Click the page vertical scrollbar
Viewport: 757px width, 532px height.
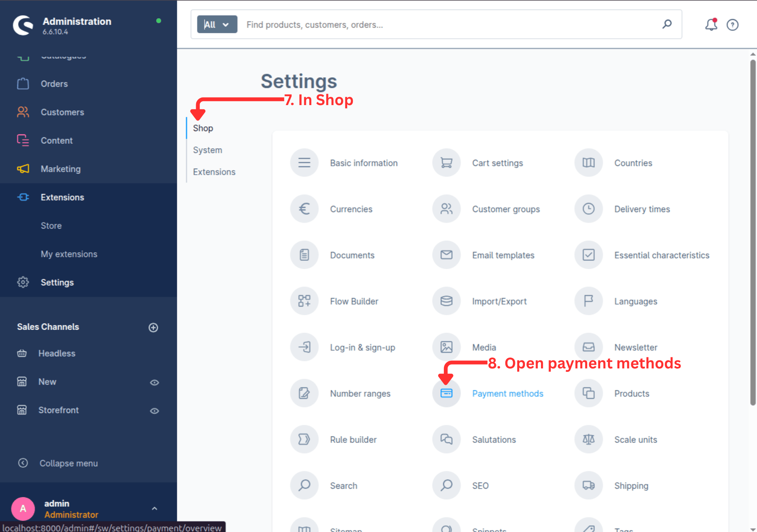coord(753,233)
